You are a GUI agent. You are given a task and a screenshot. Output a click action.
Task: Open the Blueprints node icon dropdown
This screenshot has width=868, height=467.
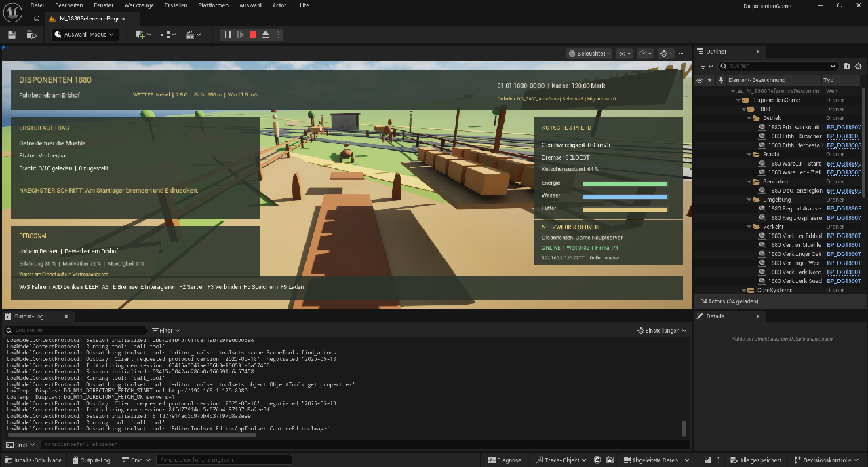point(167,34)
